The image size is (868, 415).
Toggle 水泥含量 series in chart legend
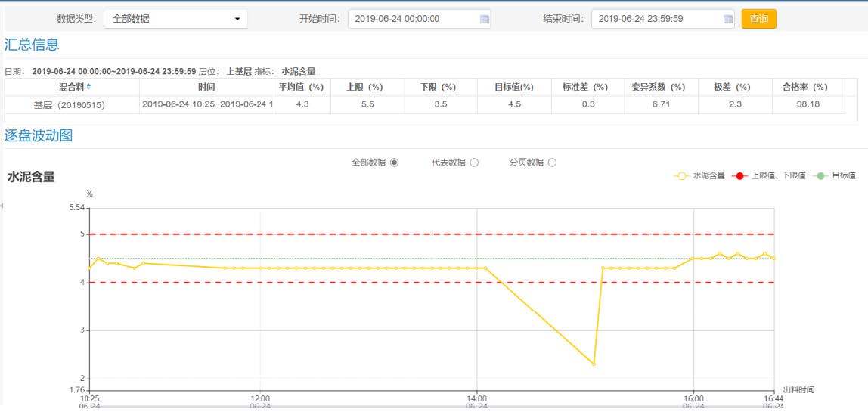pos(699,175)
